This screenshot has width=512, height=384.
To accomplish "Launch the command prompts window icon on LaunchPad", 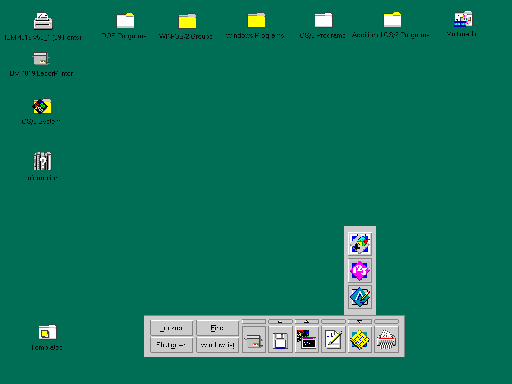I will (x=307, y=339).
